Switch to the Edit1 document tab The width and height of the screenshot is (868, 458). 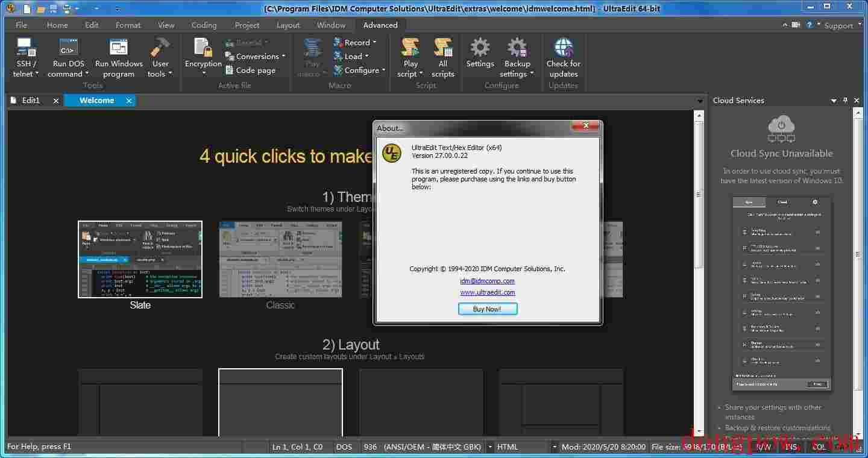point(30,101)
